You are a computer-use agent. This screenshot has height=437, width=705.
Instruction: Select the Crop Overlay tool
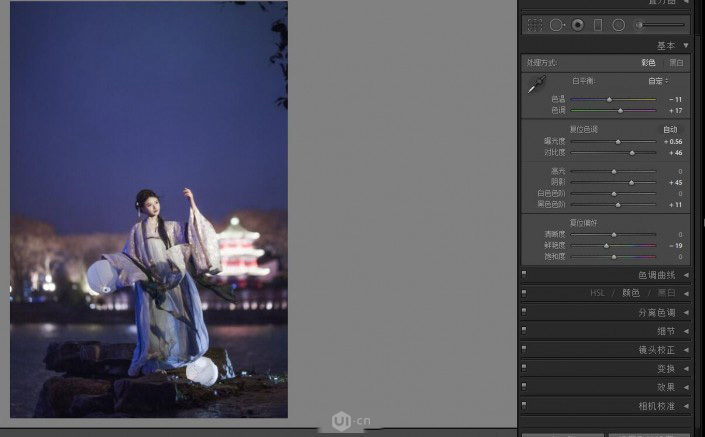coord(535,24)
